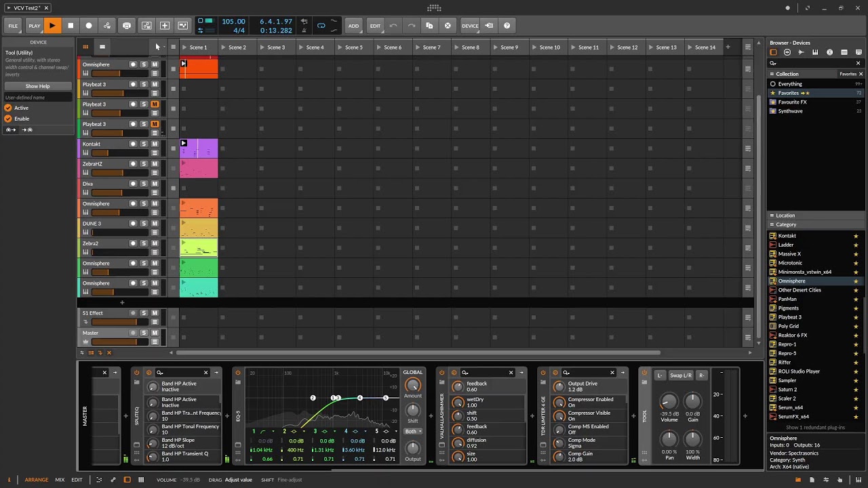This screenshot has height=488, width=868.
Task: Toggle the Active checkbox in the Device panel
Action: [x=8, y=108]
